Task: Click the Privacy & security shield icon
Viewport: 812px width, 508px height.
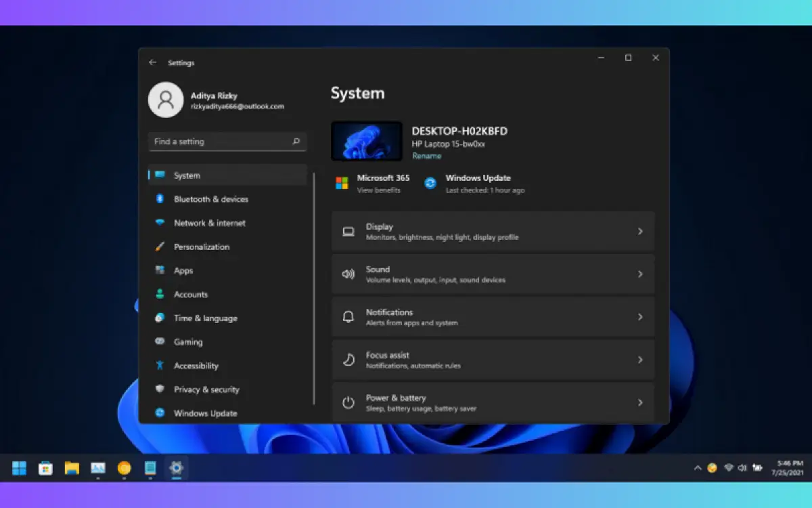Action: click(x=160, y=389)
